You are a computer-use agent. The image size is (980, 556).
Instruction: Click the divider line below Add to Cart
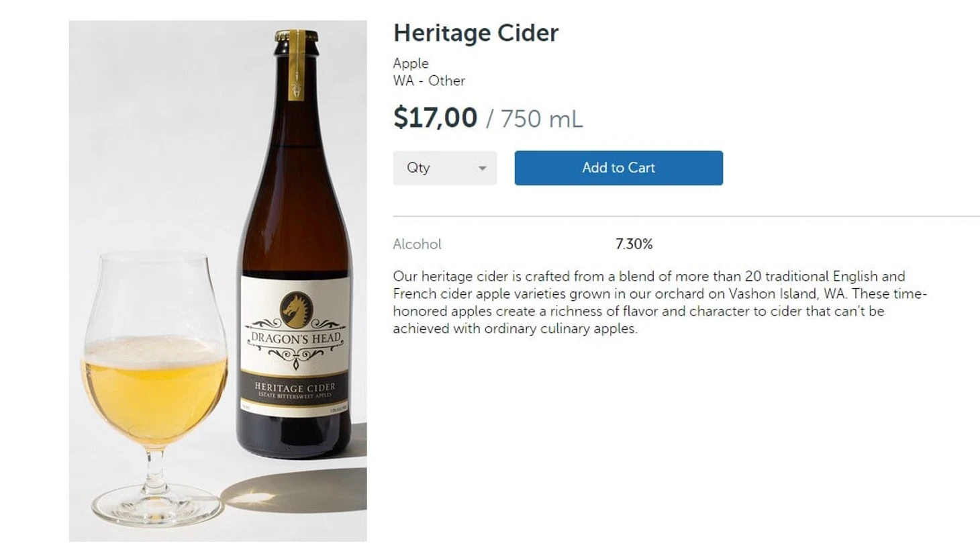click(x=685, y=216)
